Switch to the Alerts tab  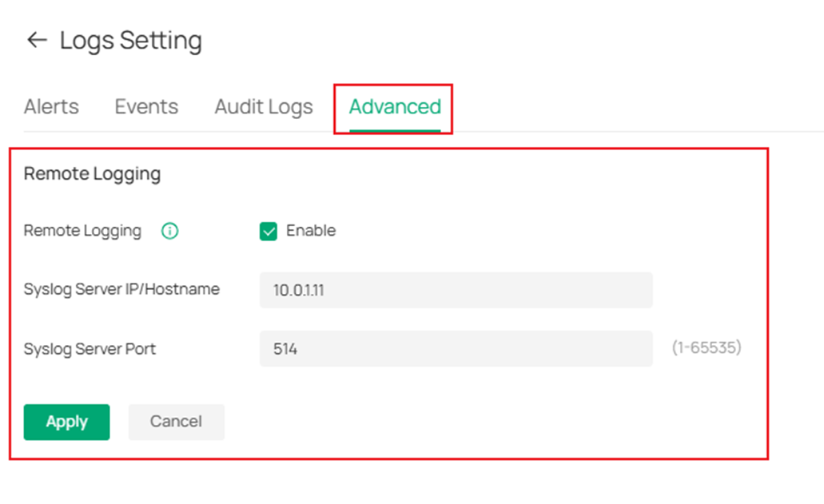coord(51,106)
